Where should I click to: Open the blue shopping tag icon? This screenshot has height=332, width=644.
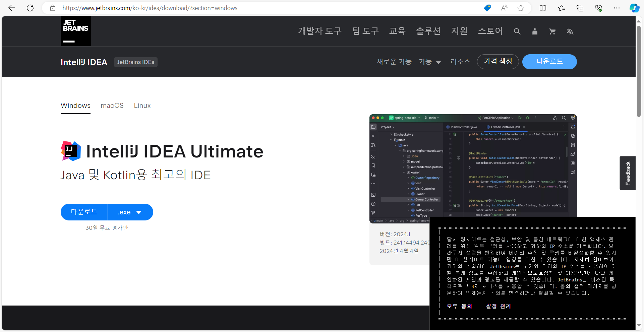tap(487, 8)
